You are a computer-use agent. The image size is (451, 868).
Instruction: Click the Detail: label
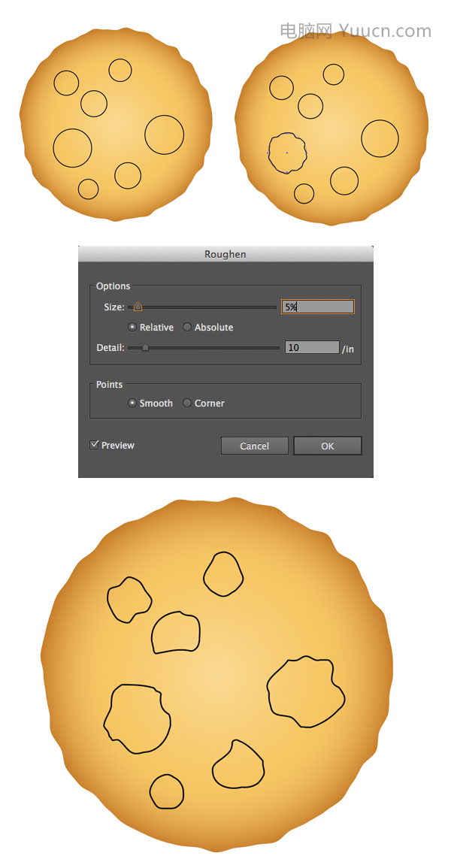(x=110, y=348)
